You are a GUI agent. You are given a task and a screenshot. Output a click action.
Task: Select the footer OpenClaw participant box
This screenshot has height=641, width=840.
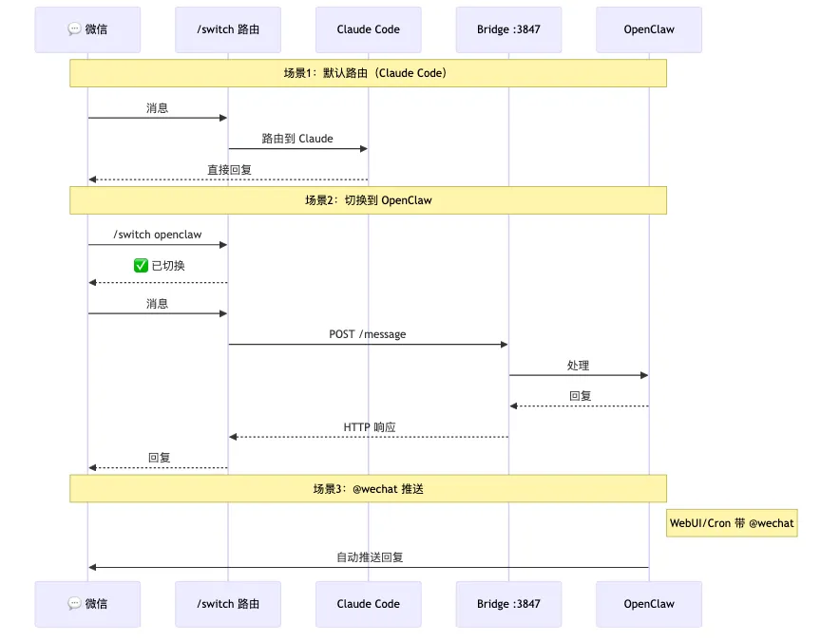point(649,604)
